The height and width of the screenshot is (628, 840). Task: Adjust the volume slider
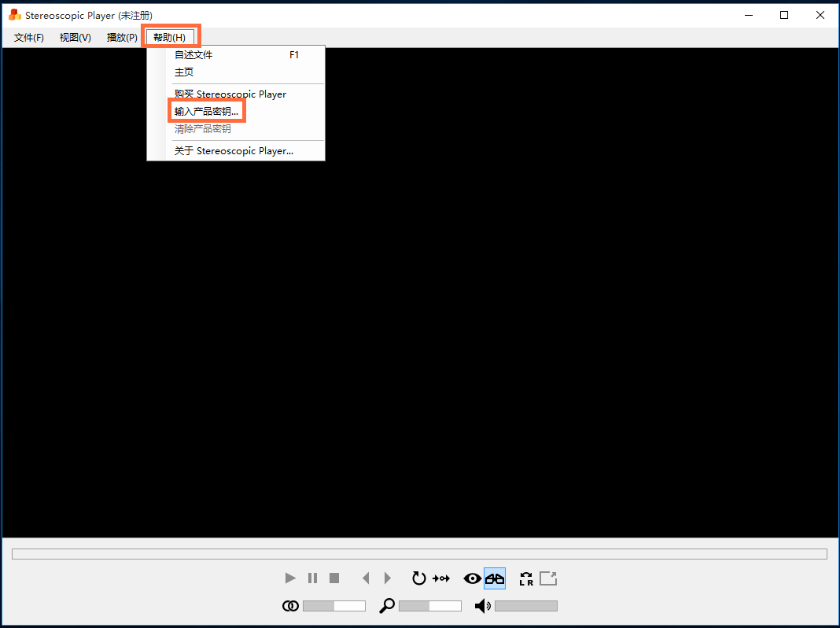click(526, 606)
